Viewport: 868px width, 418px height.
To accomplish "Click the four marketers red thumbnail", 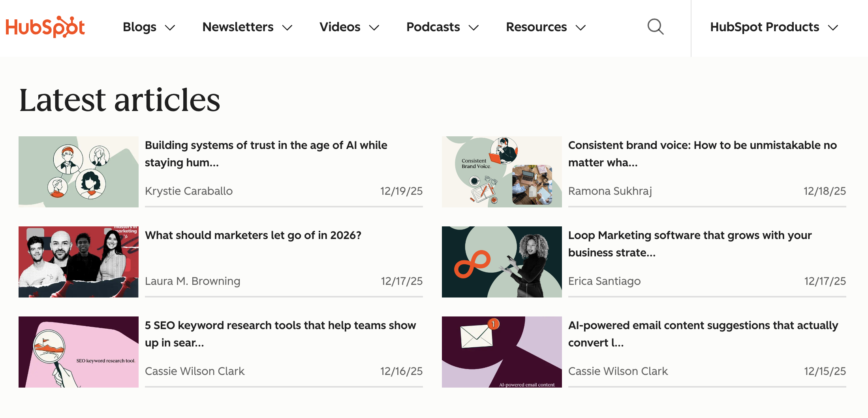I will click(79, 262).
